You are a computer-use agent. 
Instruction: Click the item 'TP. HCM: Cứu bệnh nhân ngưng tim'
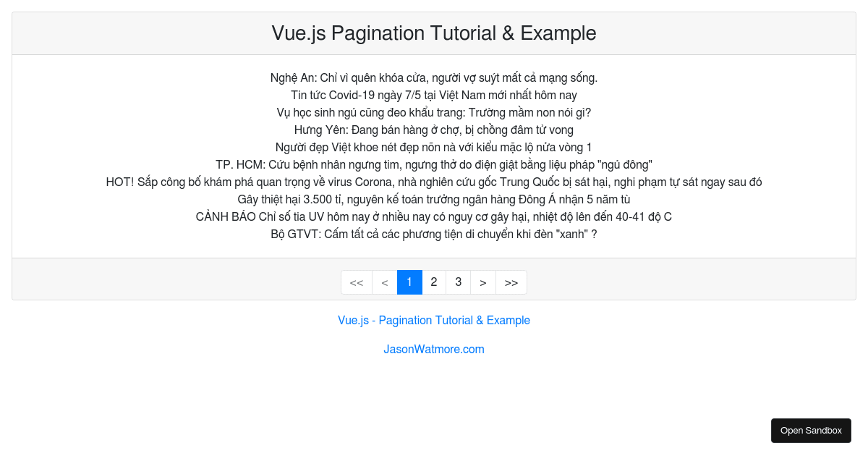[x=434, y=164]
